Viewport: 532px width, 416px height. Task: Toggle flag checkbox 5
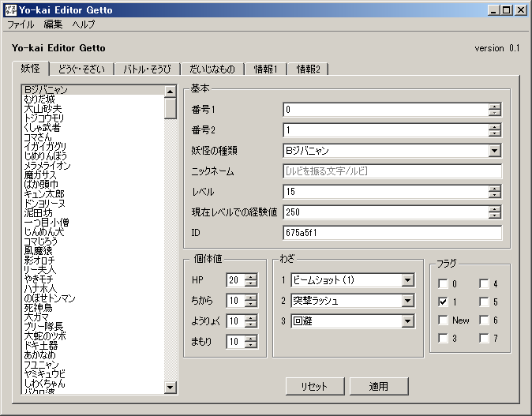484,302
